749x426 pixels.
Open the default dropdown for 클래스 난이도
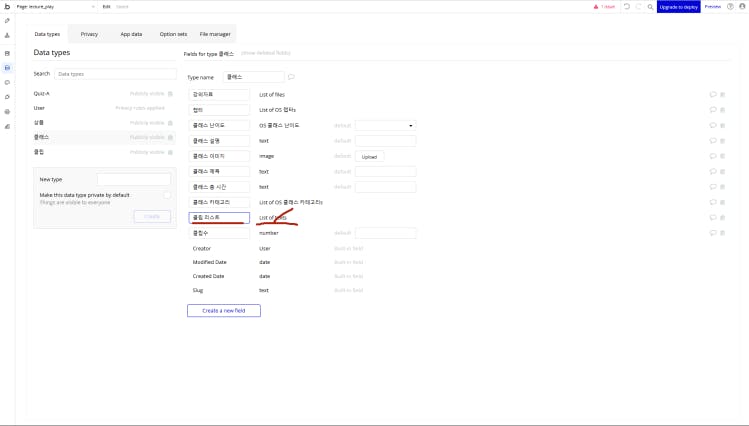point(385,126)
